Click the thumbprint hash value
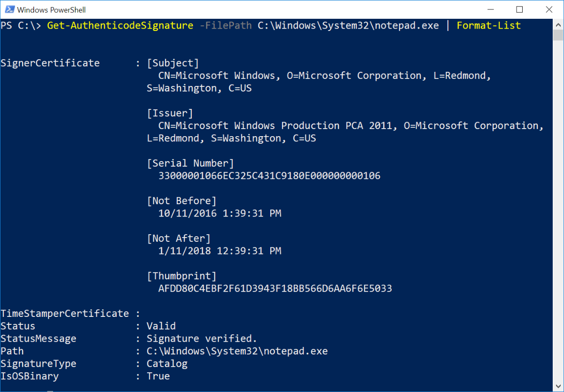This screenshot has height=392, width=564. 275,289
